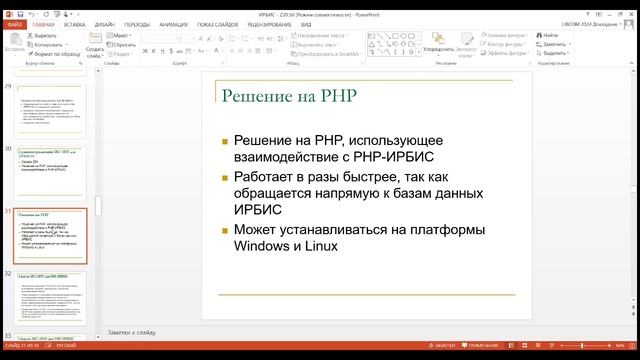This screenshot has height=360, width=640.
Task: Click the thumbnail pane scroll-down arrow
Action: click(x=98, y=337)
